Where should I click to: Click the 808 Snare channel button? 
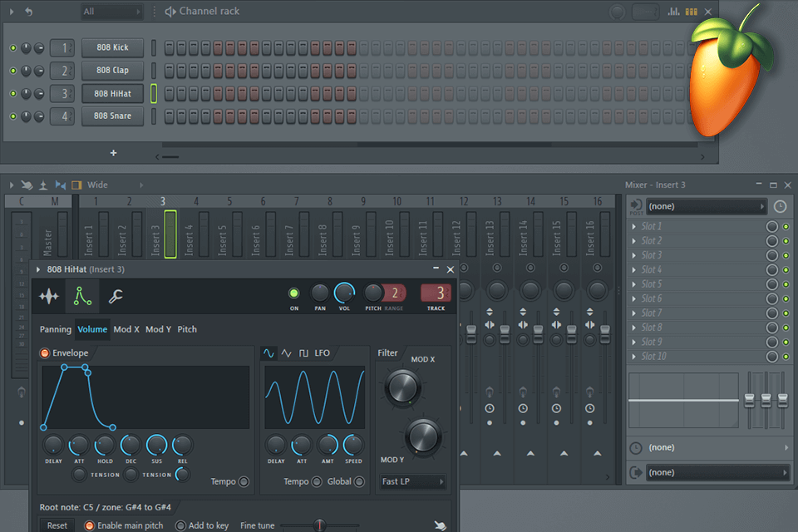coord(112,116)
